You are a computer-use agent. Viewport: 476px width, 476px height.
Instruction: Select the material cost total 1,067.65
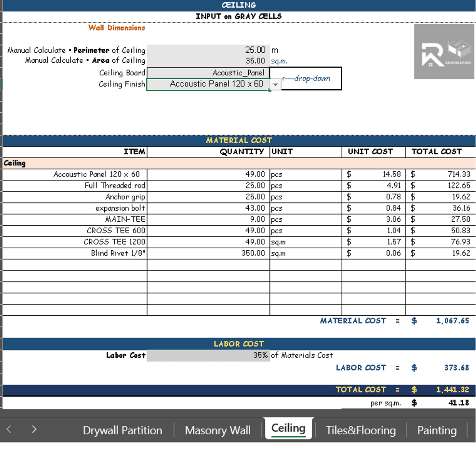tap(452, 321)
